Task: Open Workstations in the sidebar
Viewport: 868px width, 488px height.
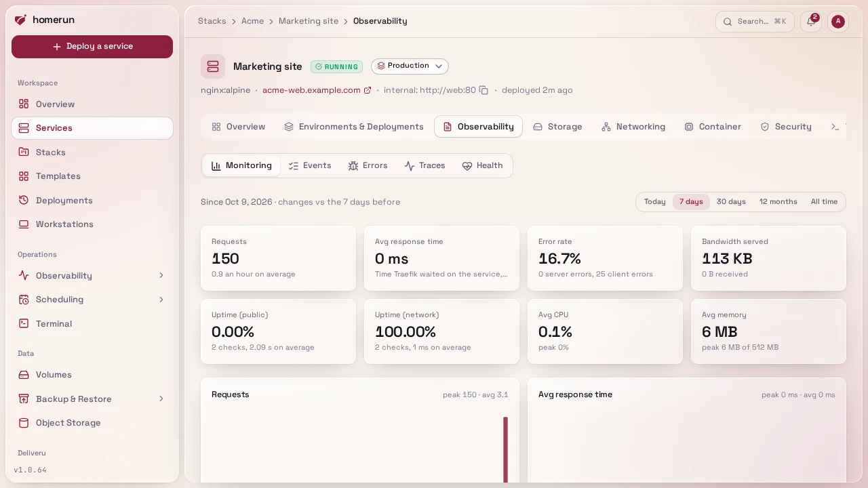Action: pos(92,224)
